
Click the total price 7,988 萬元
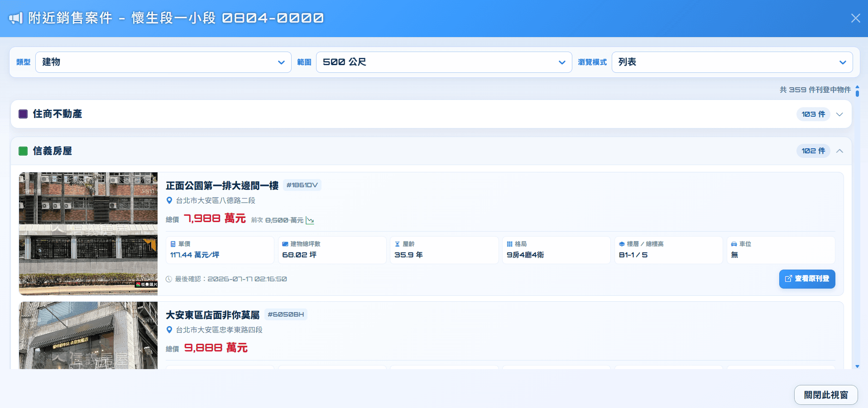coord(215,219)
